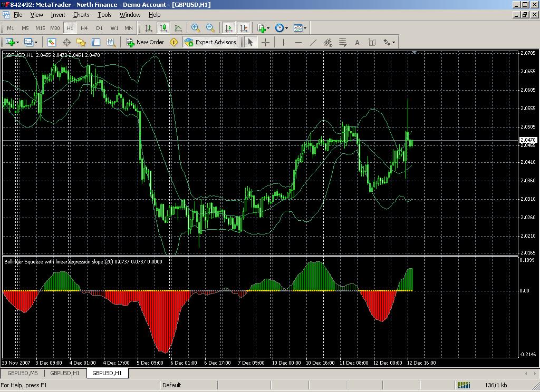Toggle chart Auto Scroll
The image size is (540, 392).
pos(228,28)
